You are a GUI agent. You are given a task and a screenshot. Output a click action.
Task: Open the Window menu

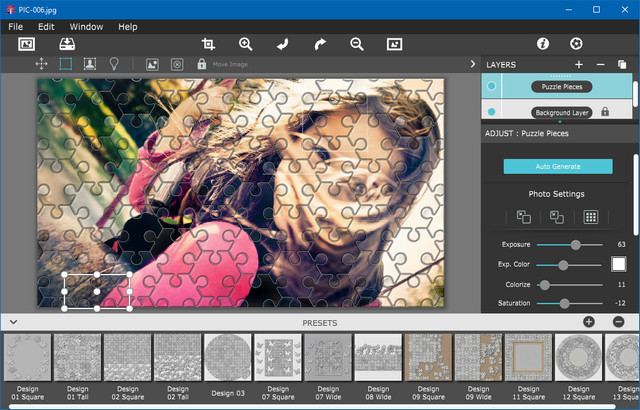(85, 26)
